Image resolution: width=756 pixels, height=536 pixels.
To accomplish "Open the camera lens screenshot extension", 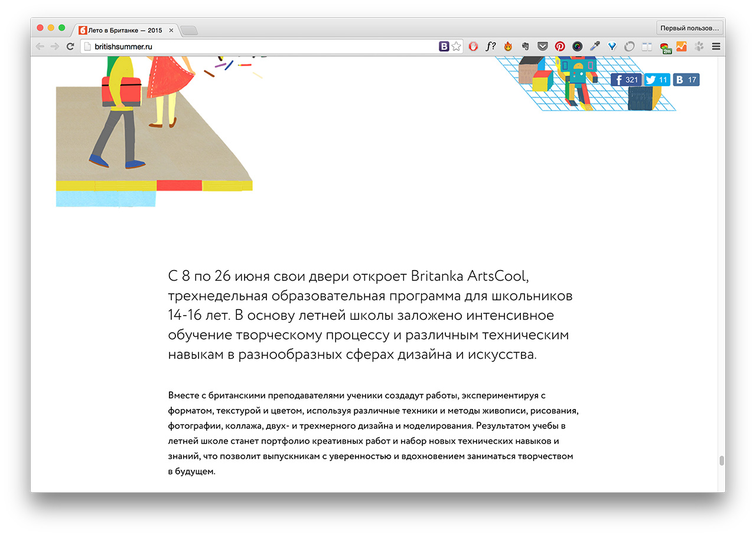I will [577, 46].
